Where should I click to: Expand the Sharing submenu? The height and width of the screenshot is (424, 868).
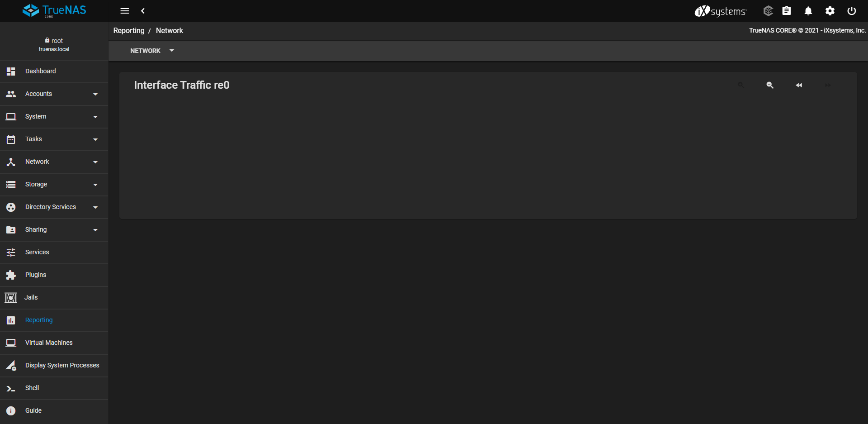click(54, 230)
